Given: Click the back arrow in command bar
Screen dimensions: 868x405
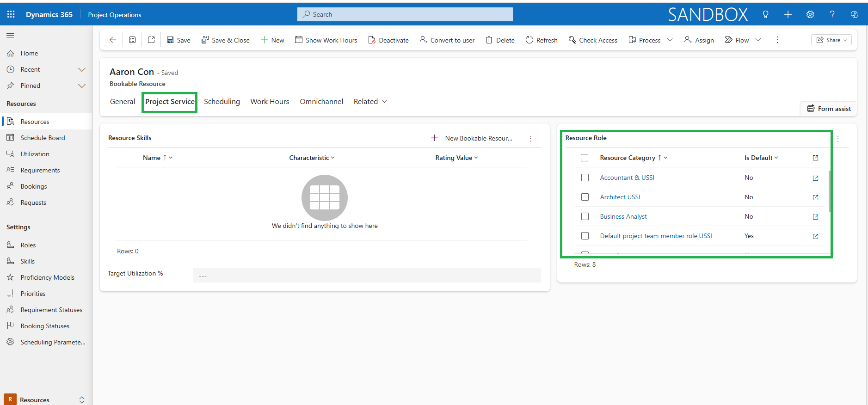Looking at the screenshot, I should tap(112, 40).
